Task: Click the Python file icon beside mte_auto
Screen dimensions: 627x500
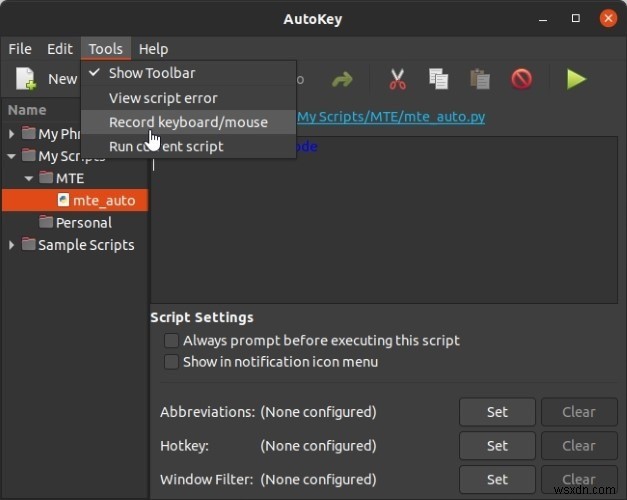Action: (63, 200)
